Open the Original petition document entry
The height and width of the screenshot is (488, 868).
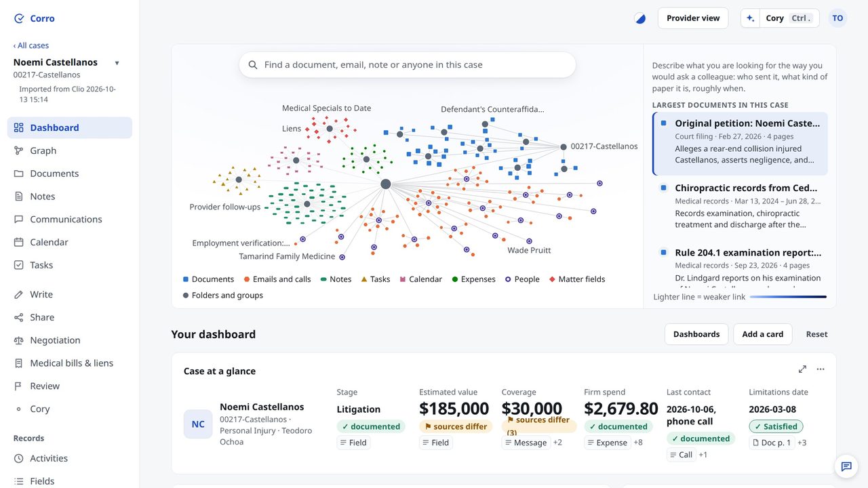(740, 144)
